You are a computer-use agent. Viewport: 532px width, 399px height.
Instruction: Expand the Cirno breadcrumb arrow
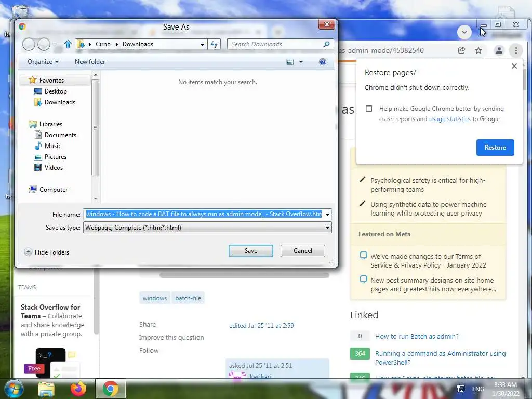click(x=89, y=45)
